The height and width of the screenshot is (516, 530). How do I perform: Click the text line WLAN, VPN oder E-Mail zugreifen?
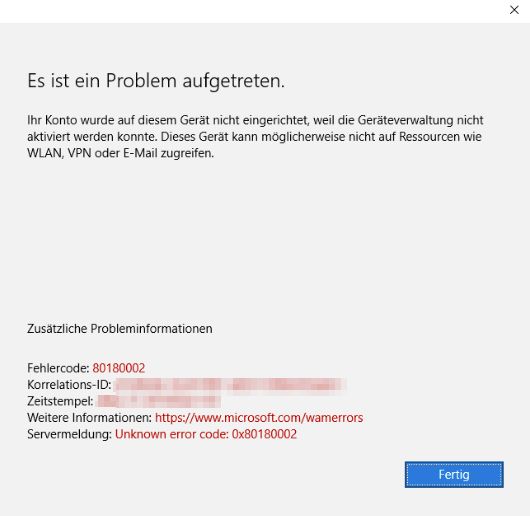(x=121, y=153)
